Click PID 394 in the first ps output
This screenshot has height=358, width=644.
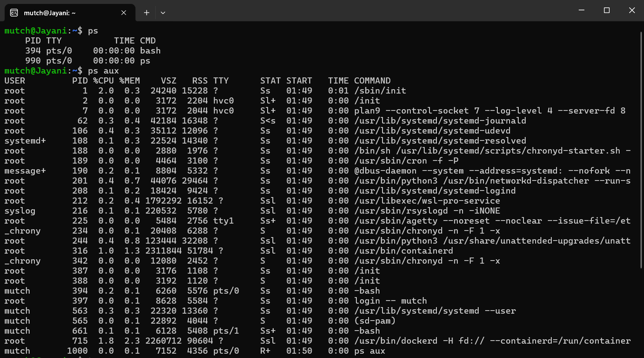[33, 51]
